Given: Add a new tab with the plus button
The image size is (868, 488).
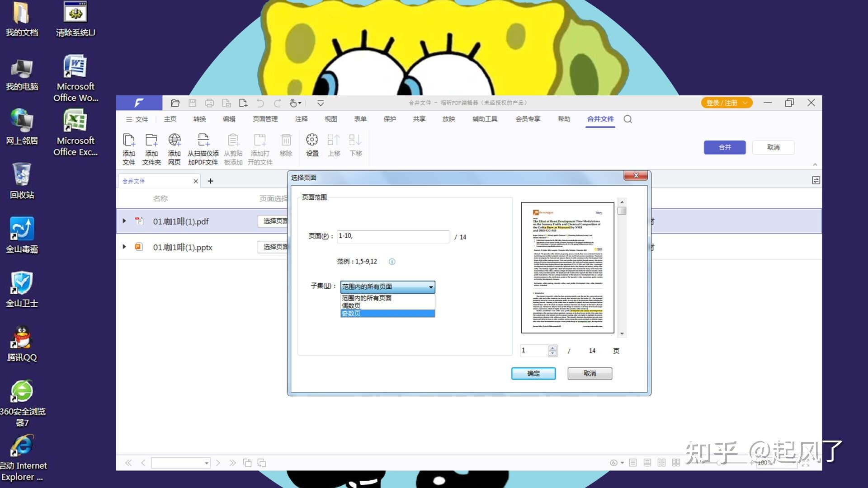Looking at the screenshot, I should pyautogui.click(x=210, y=181).
